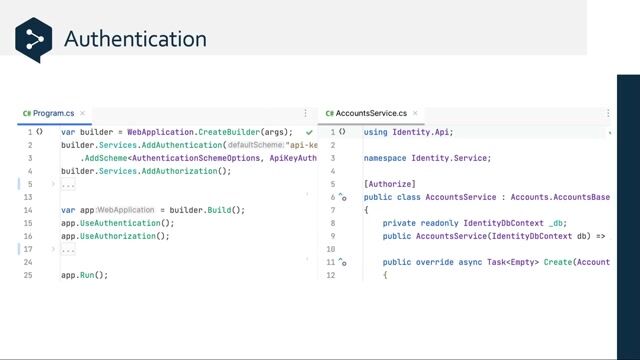Click the inheritance gutter icon on line 6
640x360 pixels.
(342, 197)
